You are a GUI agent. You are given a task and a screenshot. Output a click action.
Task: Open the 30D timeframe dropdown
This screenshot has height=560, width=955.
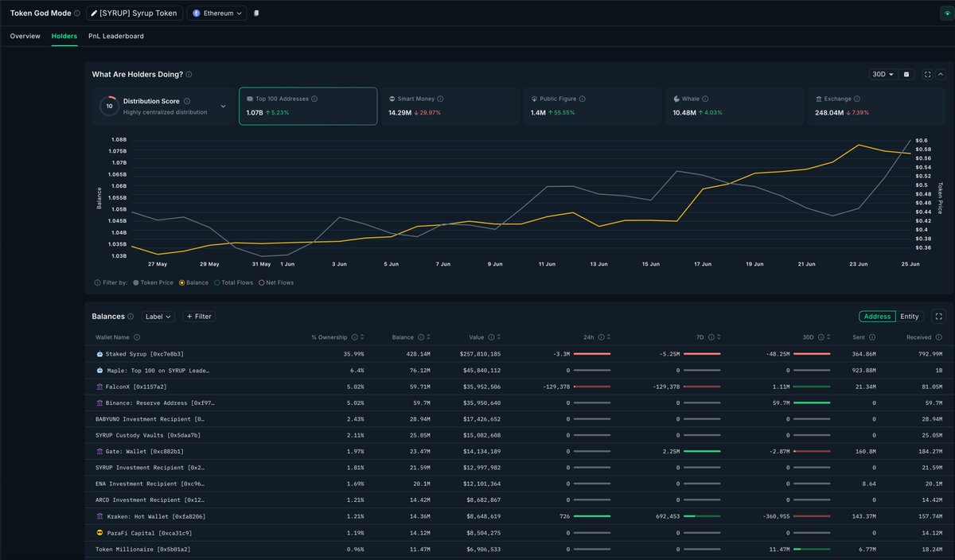pos(883,74)
